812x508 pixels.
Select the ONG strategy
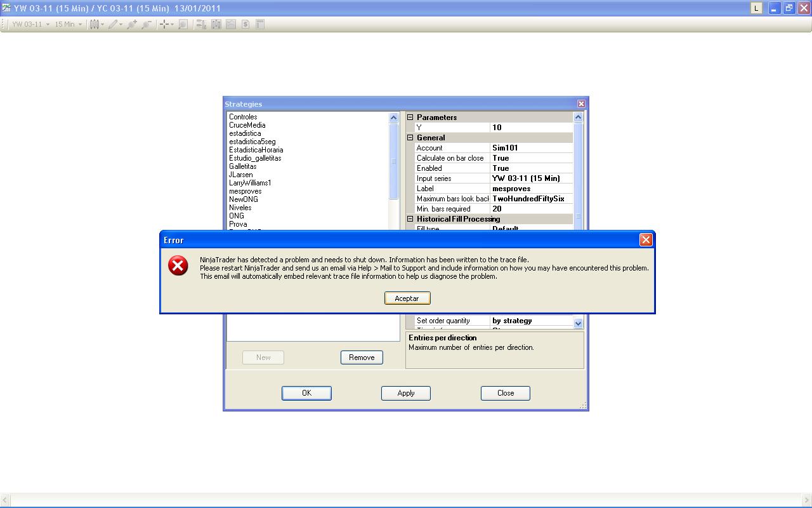coord(237,216)
